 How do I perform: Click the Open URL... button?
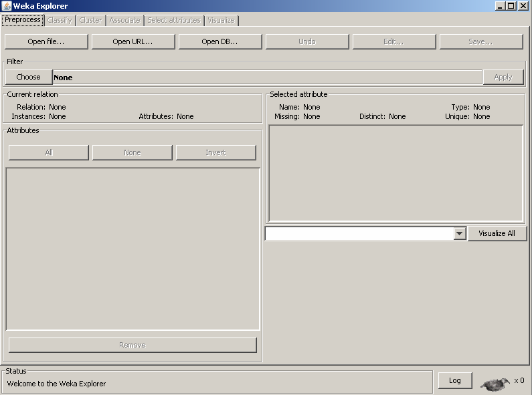tap(133, 41)
